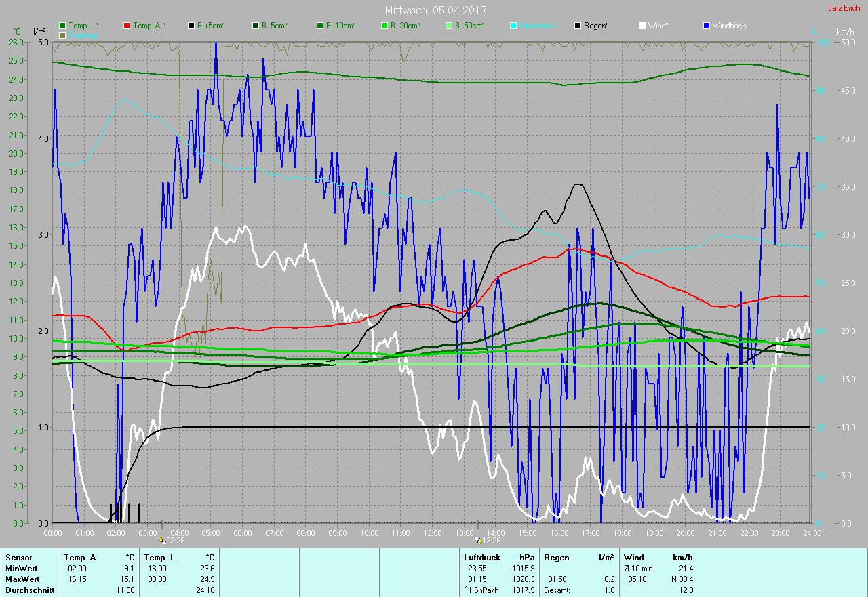This screenshot has height=597, width=868.
Task: Click the black Regen legend swatch
Action: click(578, 26)
